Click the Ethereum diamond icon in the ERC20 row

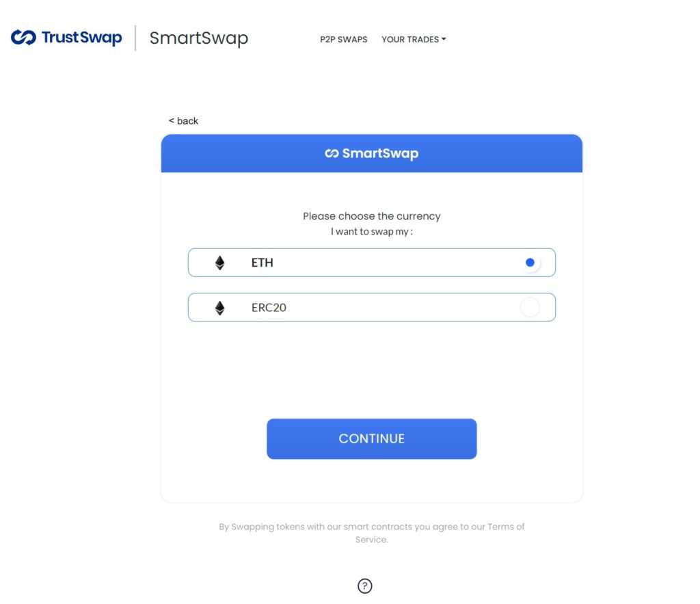click(220, 308)
